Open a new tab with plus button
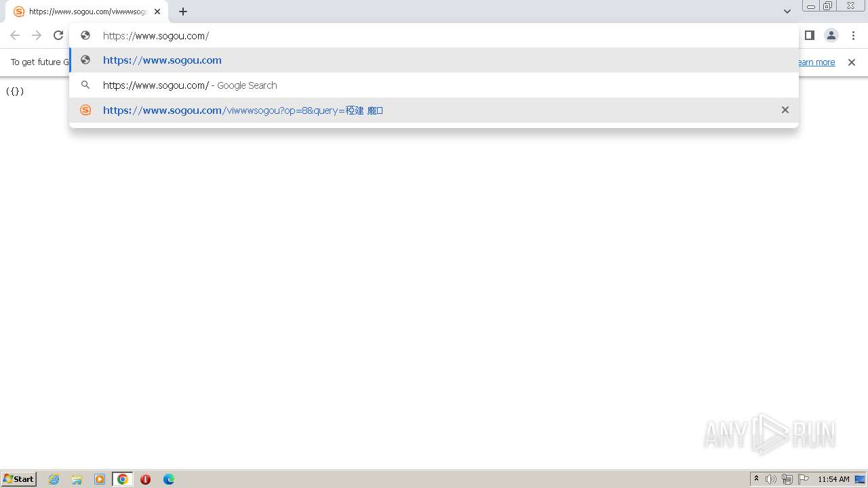Screen dimensions: 868x488 pyautogui.click(x=183, y=12)
